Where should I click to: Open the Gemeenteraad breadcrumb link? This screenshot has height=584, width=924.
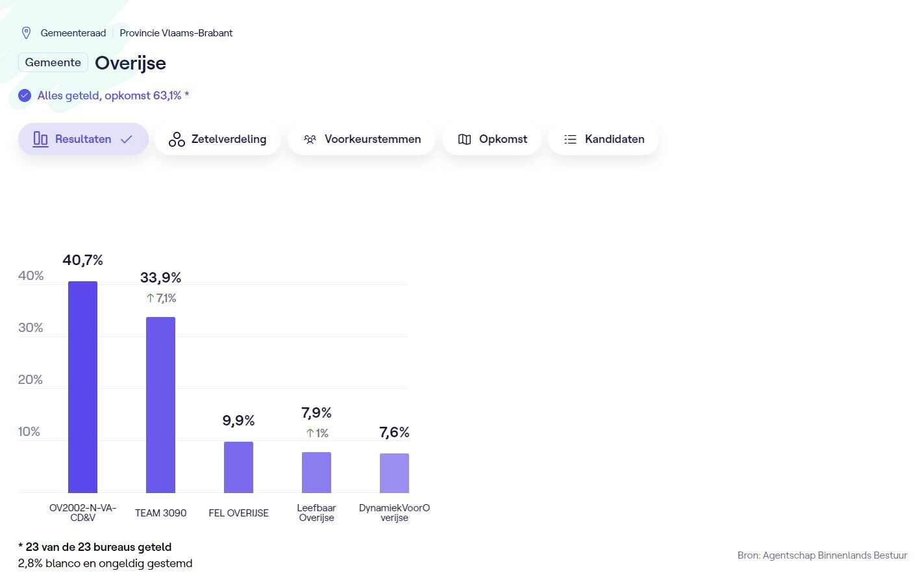tap(73, 33)
